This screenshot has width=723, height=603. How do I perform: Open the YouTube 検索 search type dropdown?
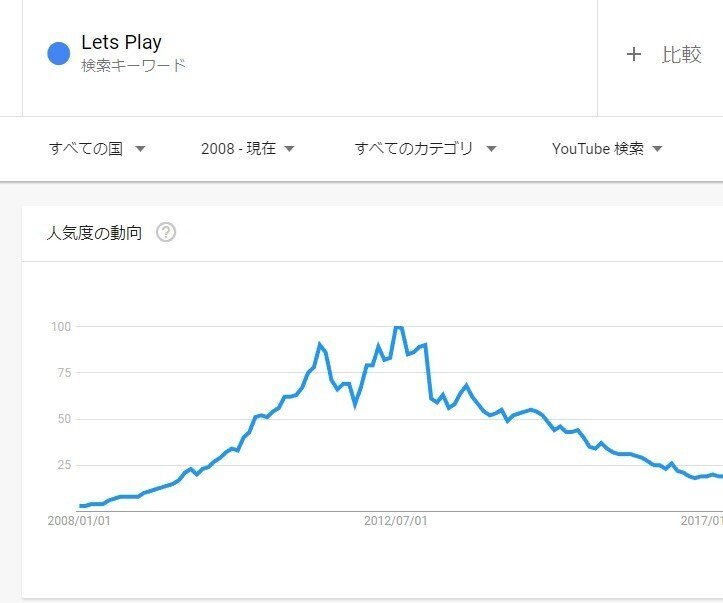(607, 149)
